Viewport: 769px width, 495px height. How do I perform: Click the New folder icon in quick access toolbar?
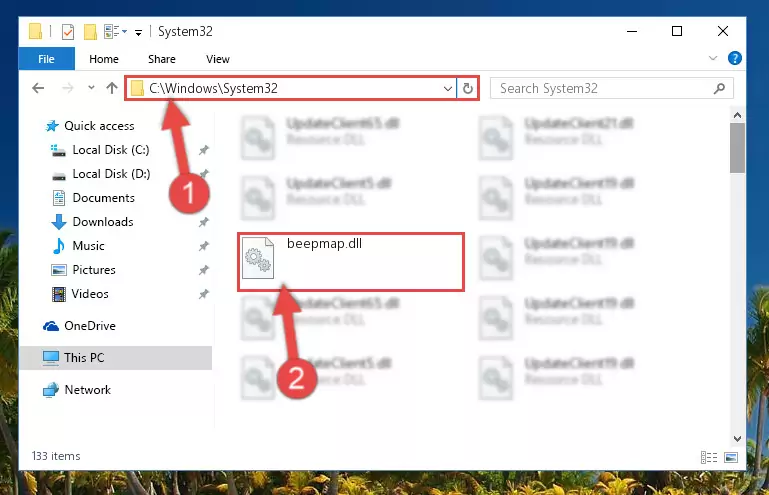[x=90, y=32]
